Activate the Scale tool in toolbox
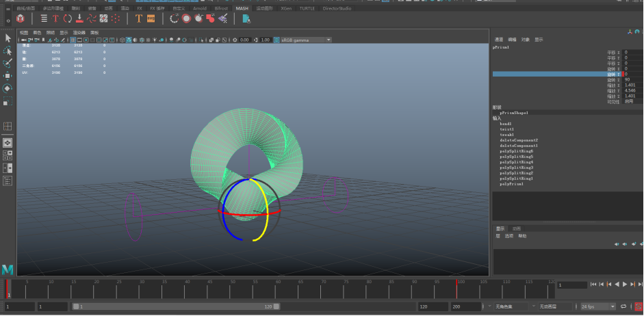The height and width of the screenshot is (316, 644). [8, 101]
